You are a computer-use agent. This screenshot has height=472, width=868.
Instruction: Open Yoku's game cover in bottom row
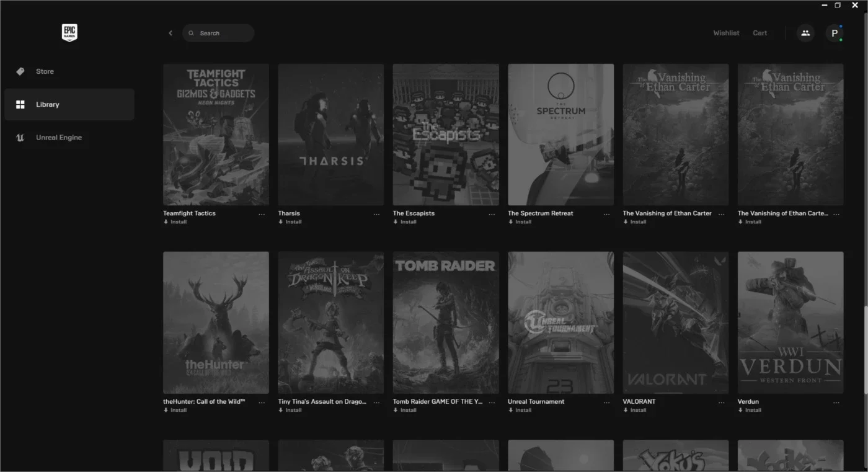(x=676, y=456)
